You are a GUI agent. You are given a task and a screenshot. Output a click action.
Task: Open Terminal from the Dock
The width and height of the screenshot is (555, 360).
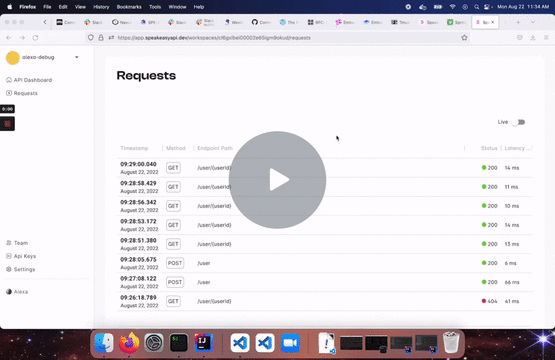click(x=179, y=343)
